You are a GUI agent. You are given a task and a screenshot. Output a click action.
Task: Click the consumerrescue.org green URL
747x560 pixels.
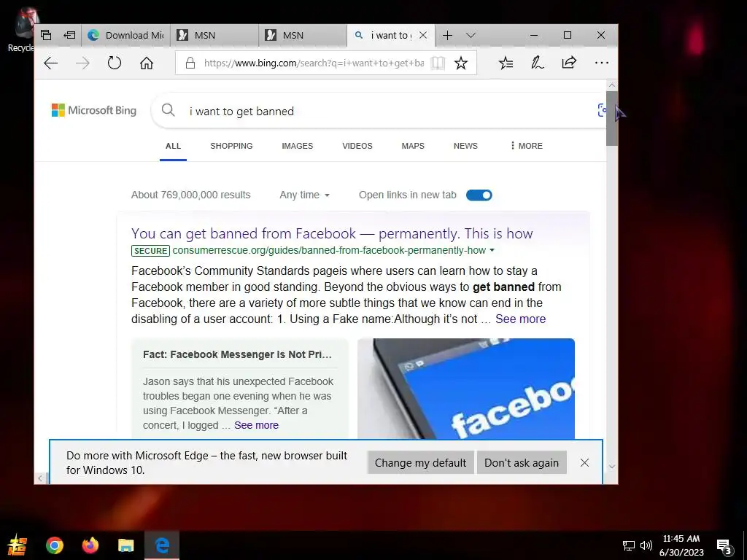(329, 251)
